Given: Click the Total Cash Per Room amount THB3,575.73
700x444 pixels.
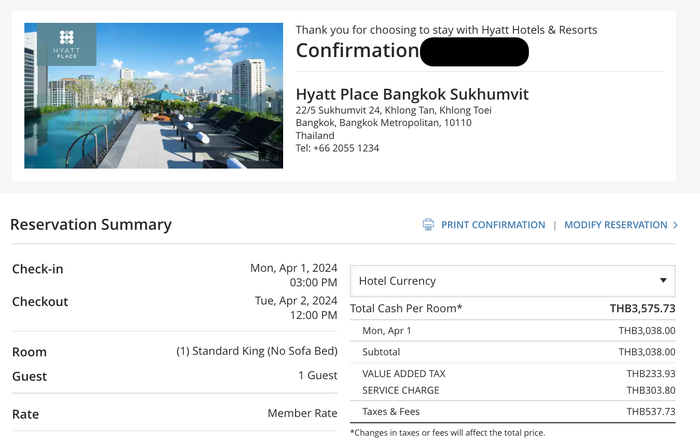Looking at the screenshot, I should (x=642, y=308).
